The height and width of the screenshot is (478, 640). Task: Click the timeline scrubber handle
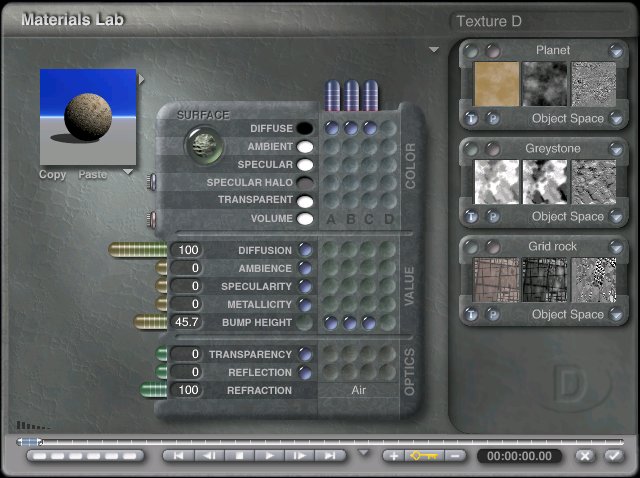tap(29, 442)
